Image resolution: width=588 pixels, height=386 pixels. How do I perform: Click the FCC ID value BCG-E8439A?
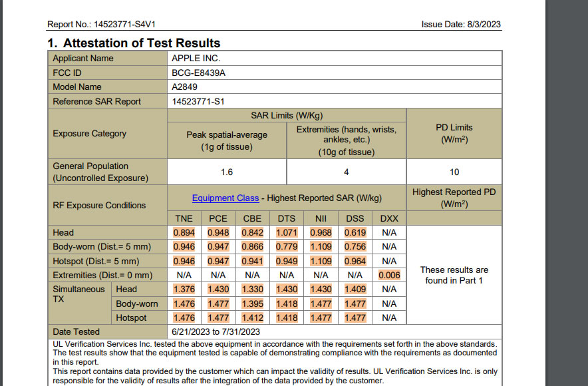click(199, 73)
